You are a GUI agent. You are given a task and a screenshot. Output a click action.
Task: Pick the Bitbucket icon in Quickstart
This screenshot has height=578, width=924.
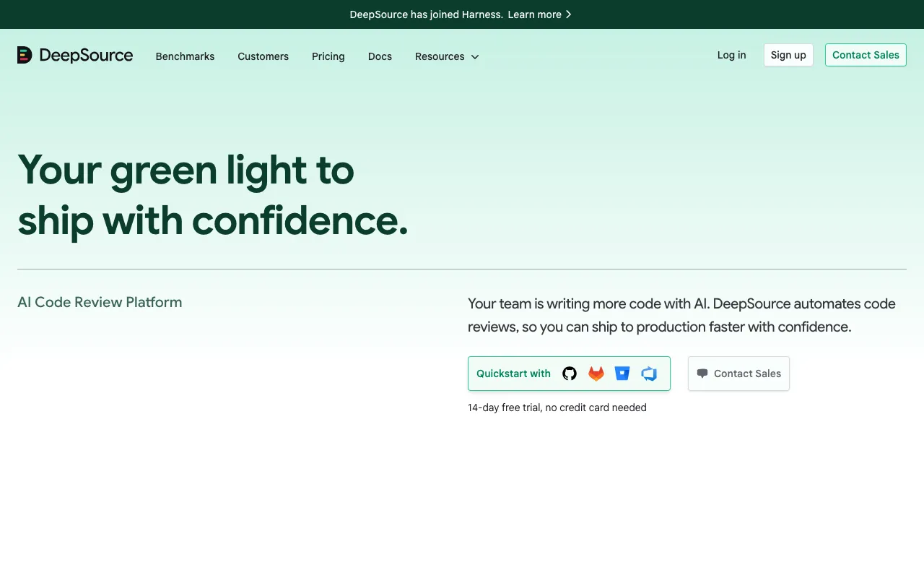tap(622, 374)
